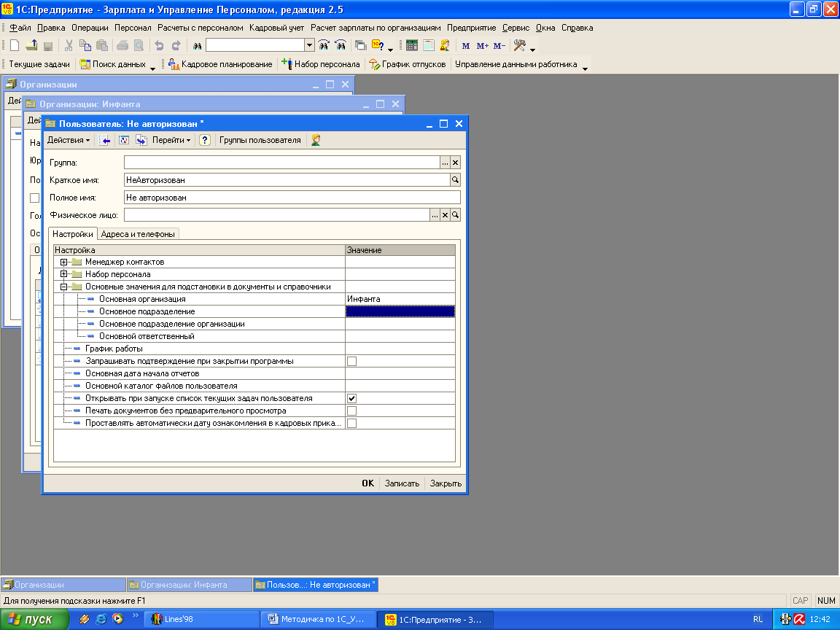Image resolution: width=840 pixels, height=630 pixels.
Task: Click the Cut scissors icon
Action: pos(69,45)
